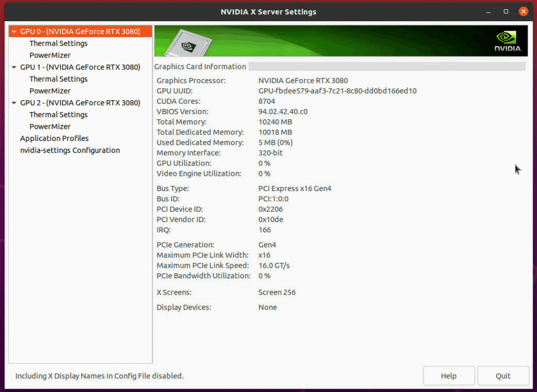The width and height of the screenshot is (537, 392).
Task: Maximize the NVIDIA X Server Settings window
Action: (506, 11)
